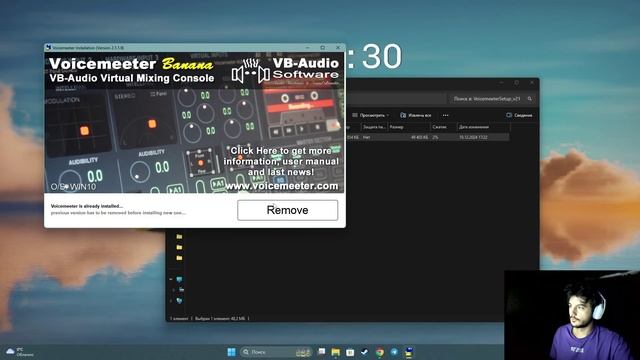Image resolution: width=640 pixels, height=360 pixels.
Task: Switch to the Voicemeeter installer taskbar icon
Action: [409, 352]
